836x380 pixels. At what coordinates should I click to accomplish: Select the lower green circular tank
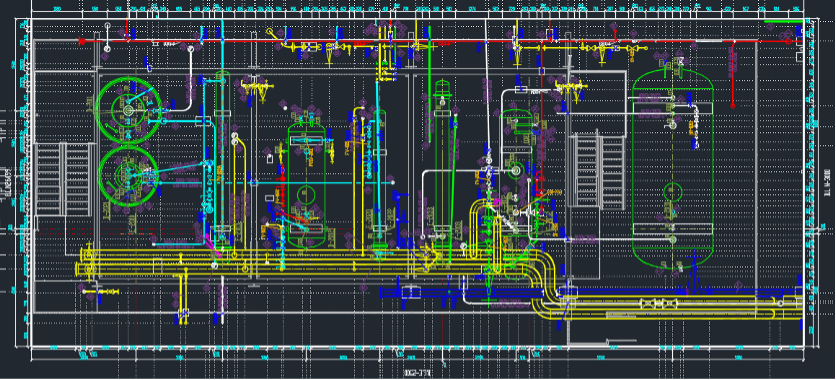[128, 176]
